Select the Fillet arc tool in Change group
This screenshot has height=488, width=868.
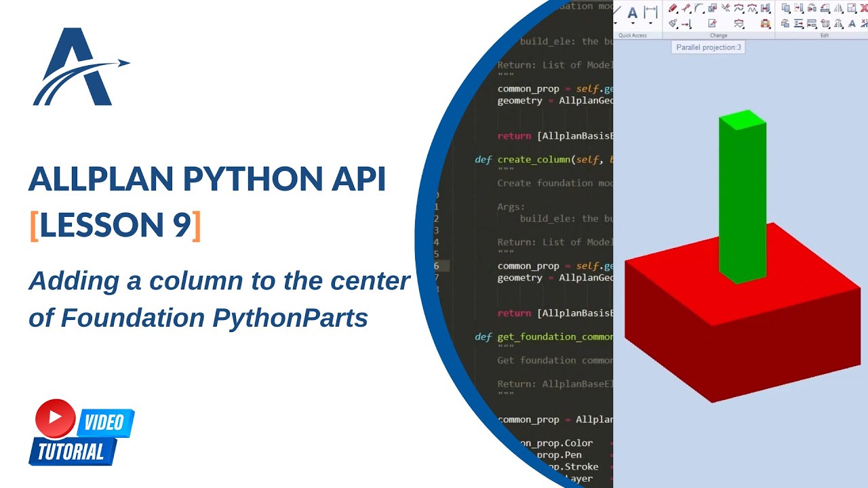(699, 8)
